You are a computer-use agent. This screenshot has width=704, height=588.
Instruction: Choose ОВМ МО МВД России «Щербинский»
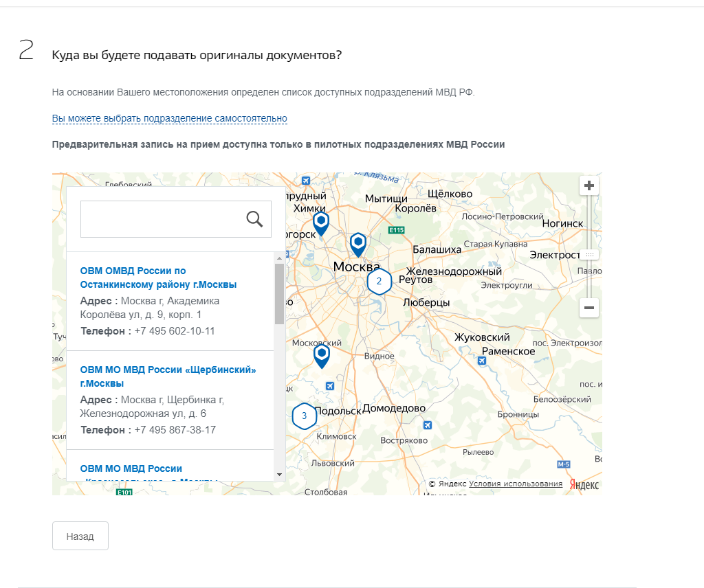point(168,376)
